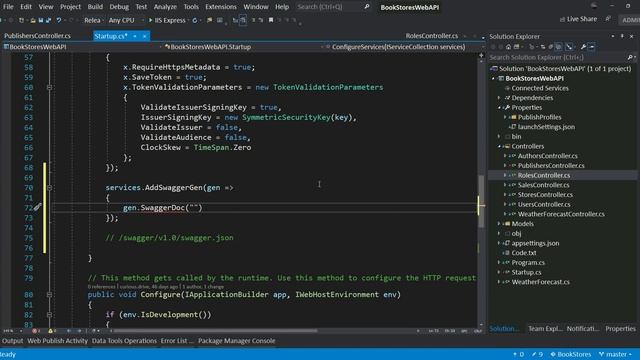
Task: Collapse the Controllers folder
Action: (499, 146)
